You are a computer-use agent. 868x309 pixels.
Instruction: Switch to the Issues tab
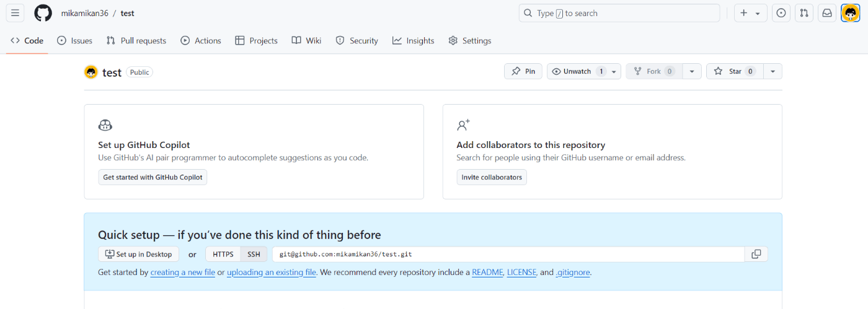[74, 41]
